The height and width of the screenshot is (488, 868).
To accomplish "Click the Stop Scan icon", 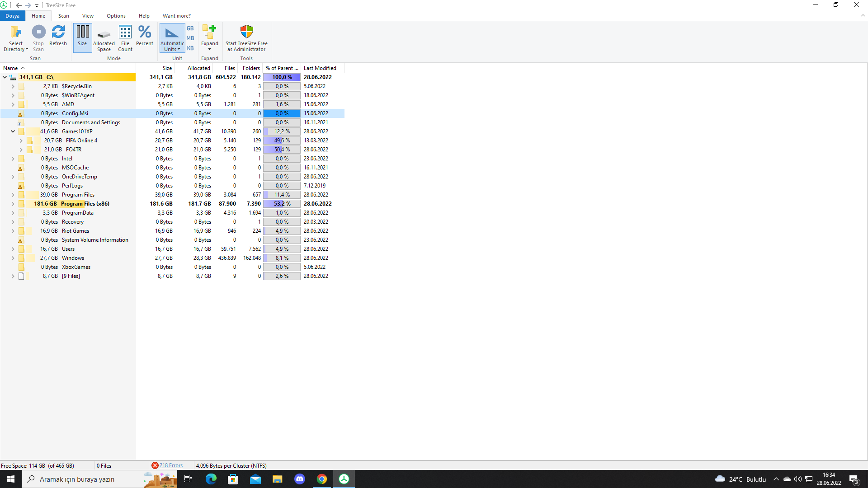I will tap(38, 32).
